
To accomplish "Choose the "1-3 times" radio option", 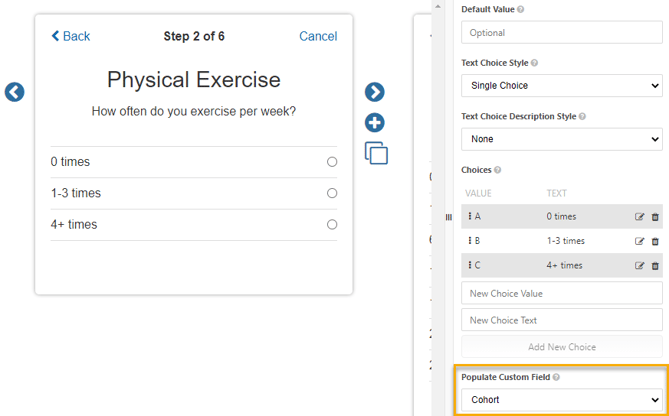I will tap(332, 193).
